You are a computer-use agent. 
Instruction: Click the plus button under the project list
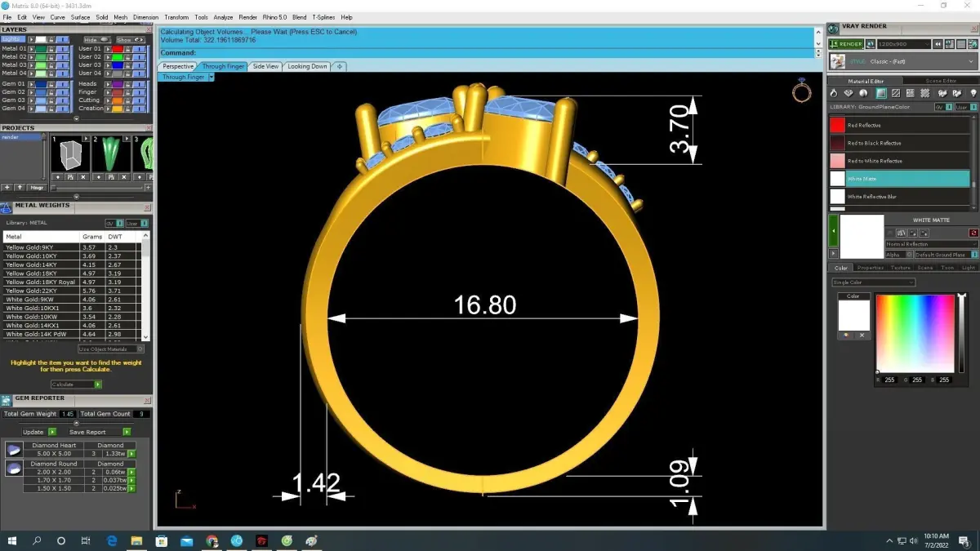[7, 187]
